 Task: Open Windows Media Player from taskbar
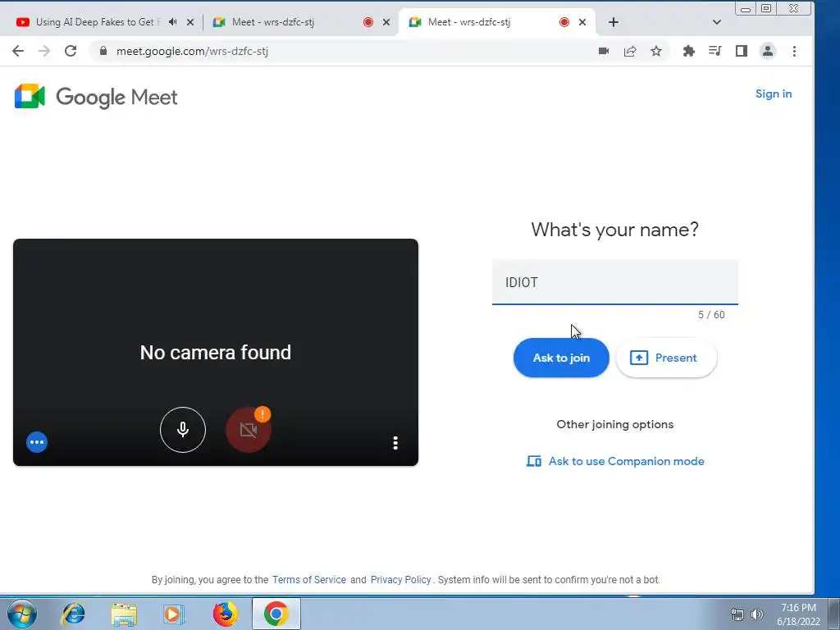coord(174,614)
